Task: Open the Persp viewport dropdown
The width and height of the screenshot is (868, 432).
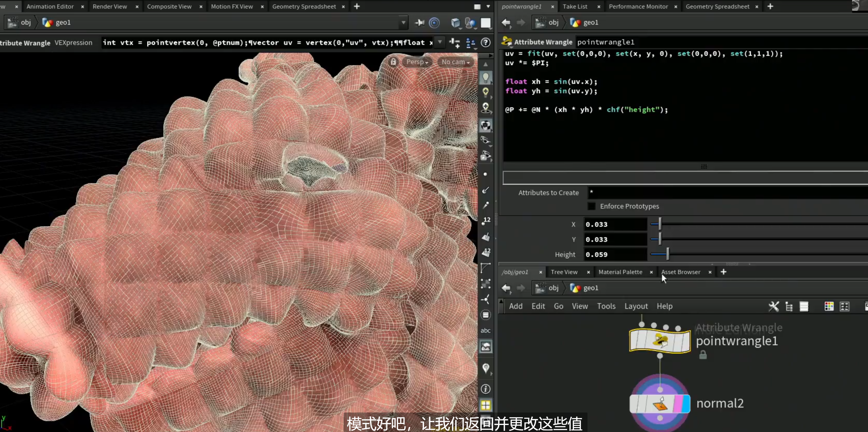Action: click(x=417, y=62)
